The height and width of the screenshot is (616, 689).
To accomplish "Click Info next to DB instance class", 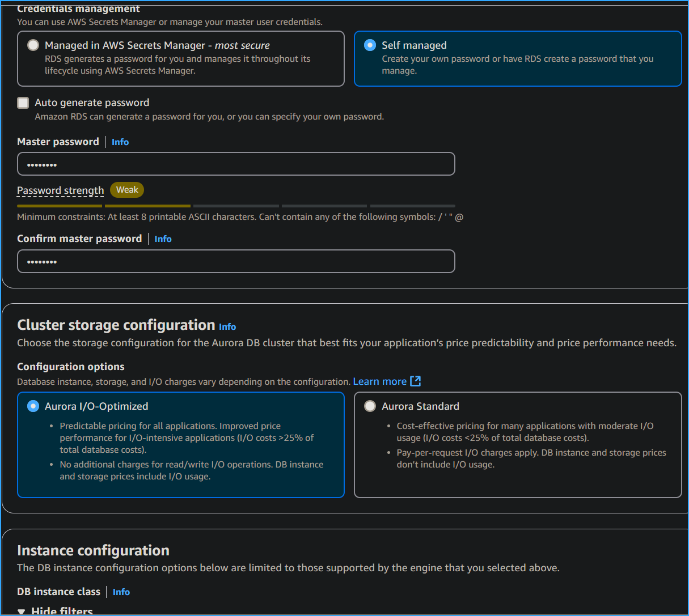I will click(x=121, y=592).
